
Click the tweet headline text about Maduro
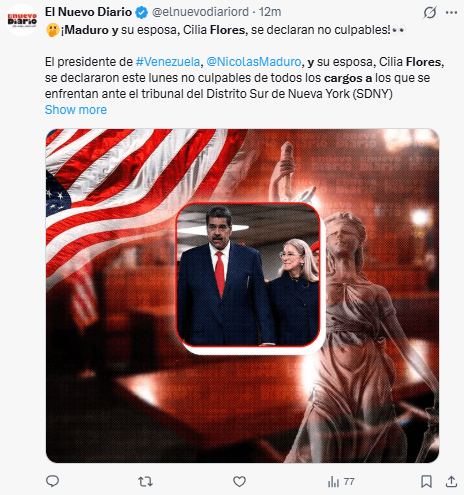pos(225,30)
